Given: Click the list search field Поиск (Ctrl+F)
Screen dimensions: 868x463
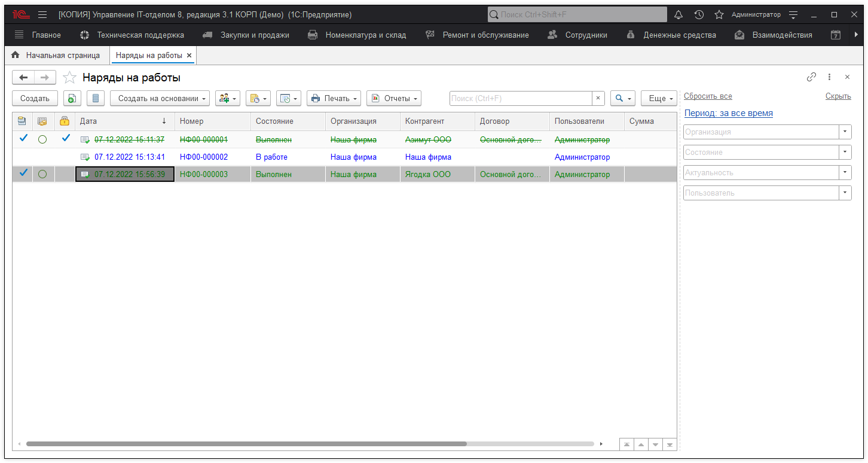Looking at the screenshot, I should (x=520, y=99).
